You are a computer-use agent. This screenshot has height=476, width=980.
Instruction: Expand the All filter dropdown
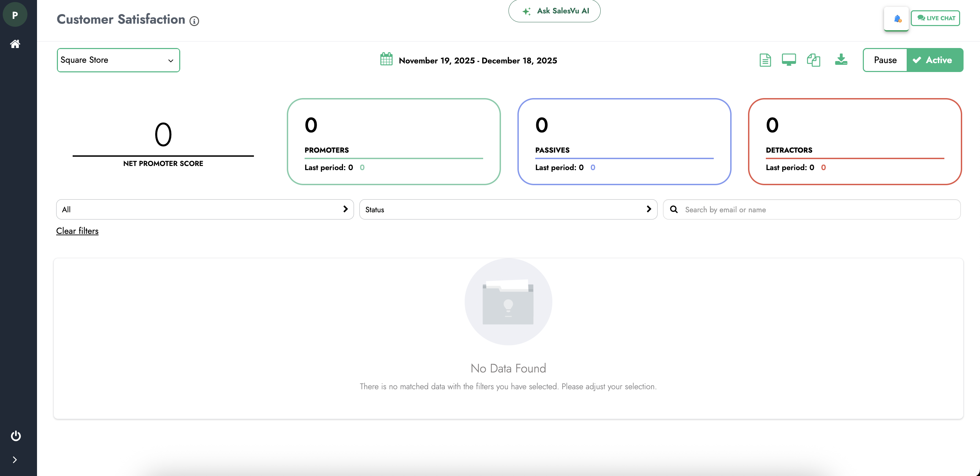pos(205,210)
